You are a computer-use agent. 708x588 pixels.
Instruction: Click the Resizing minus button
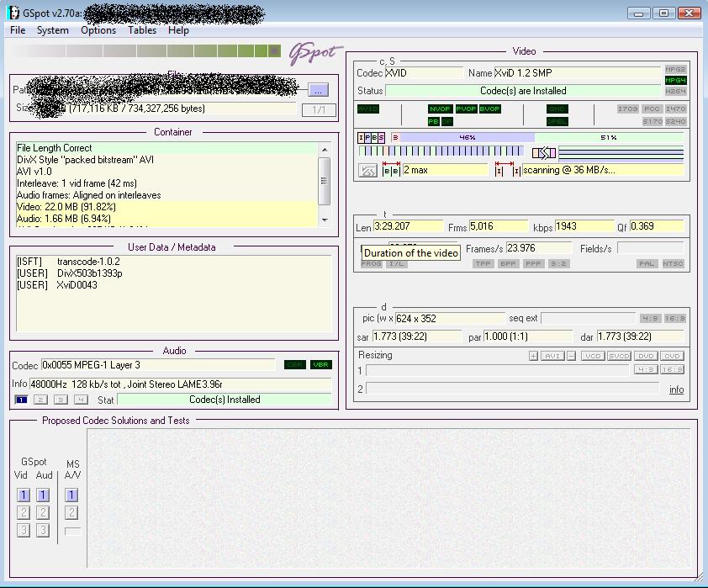(x=571, y=357)
